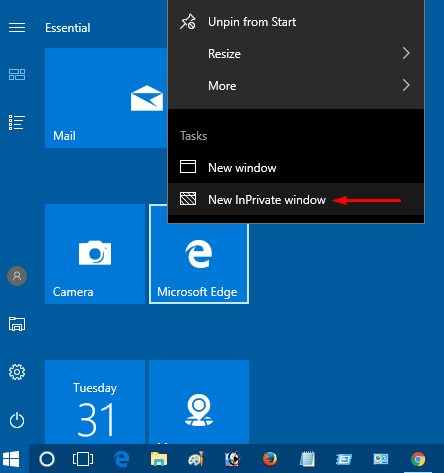Expand the More submenu
Viewport: 444px width, 473px height.
click(x=296, y=86)
